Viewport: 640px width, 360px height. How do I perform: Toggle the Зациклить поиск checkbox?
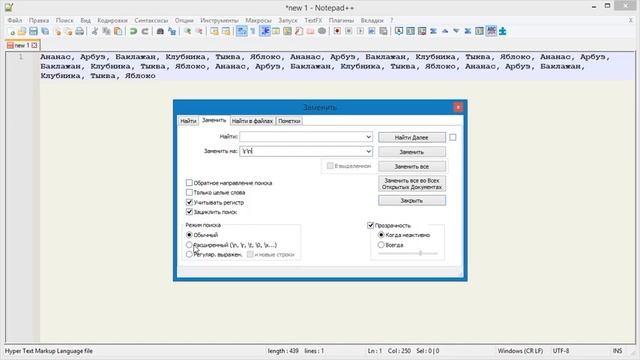189,212
